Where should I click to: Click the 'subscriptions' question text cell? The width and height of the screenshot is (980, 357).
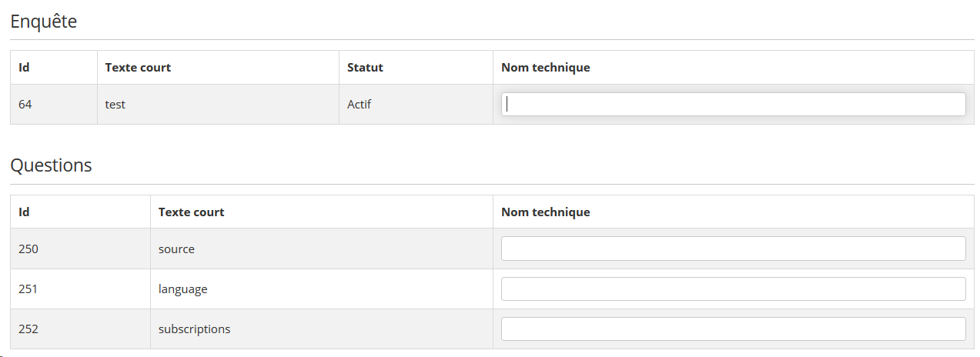pos(194,329)
